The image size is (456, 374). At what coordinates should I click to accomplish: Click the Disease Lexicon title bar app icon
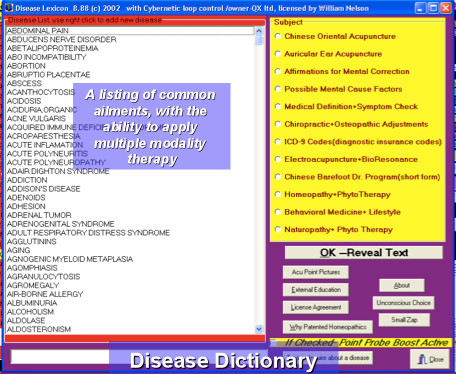(9, 7)
